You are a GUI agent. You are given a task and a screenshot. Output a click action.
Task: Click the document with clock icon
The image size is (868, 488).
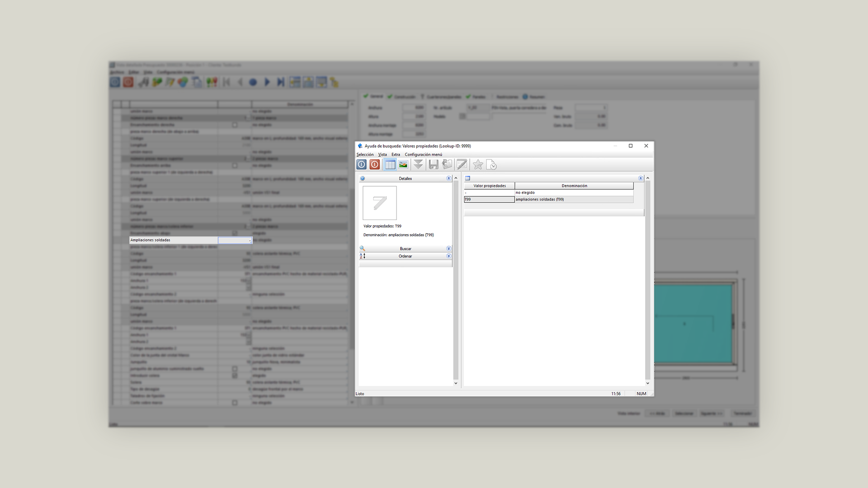point(491,165)
